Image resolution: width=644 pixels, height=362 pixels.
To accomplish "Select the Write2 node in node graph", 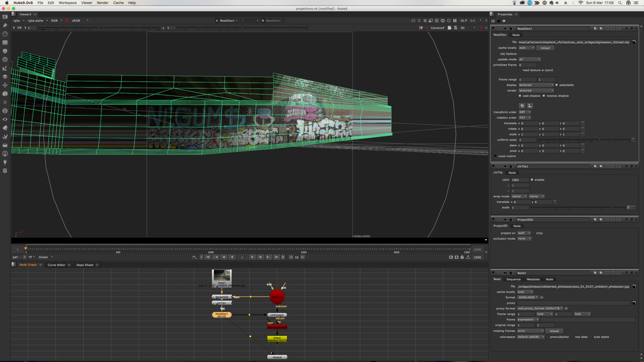I will pos(277,339).
